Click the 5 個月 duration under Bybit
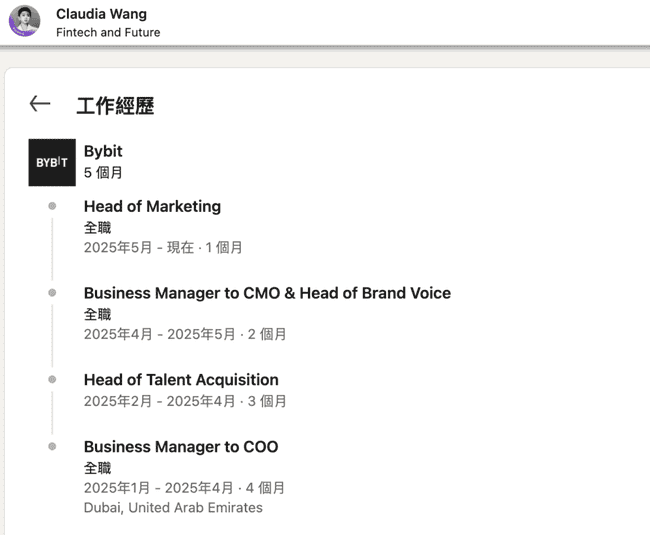Screen dimensions: 650x535 [x=103, y=173]
